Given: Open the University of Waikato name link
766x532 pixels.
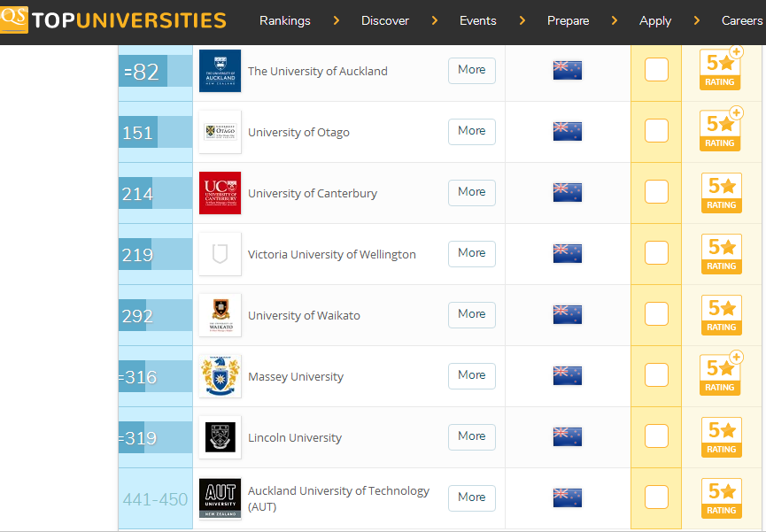Looking at the screenshot, I should (x=304, y=315).
